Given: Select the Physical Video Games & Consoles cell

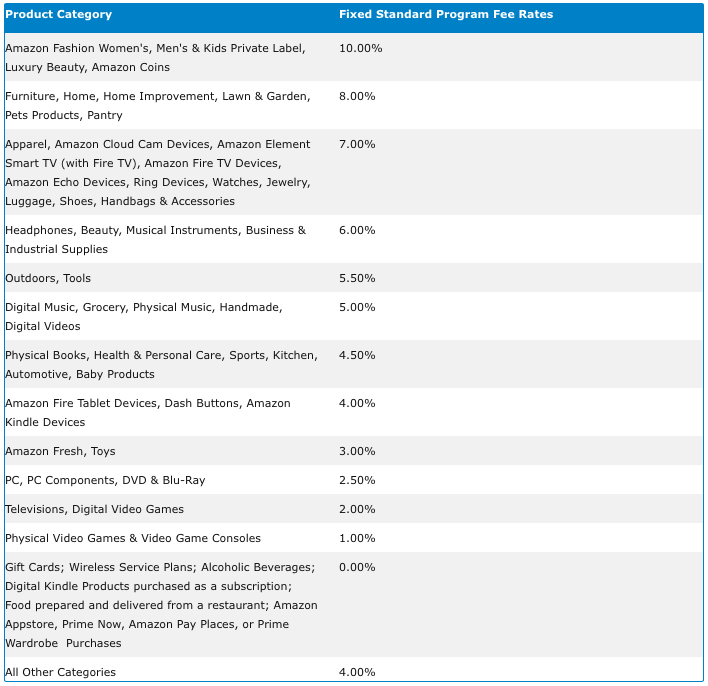Looking at the screenshot, I should (x=133, y=538).
